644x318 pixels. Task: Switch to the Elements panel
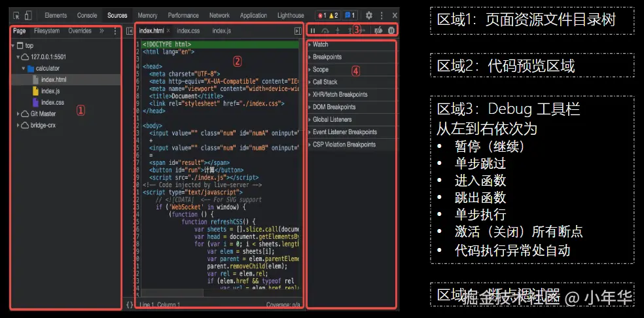pyautogui.click(x=56, y=16)
